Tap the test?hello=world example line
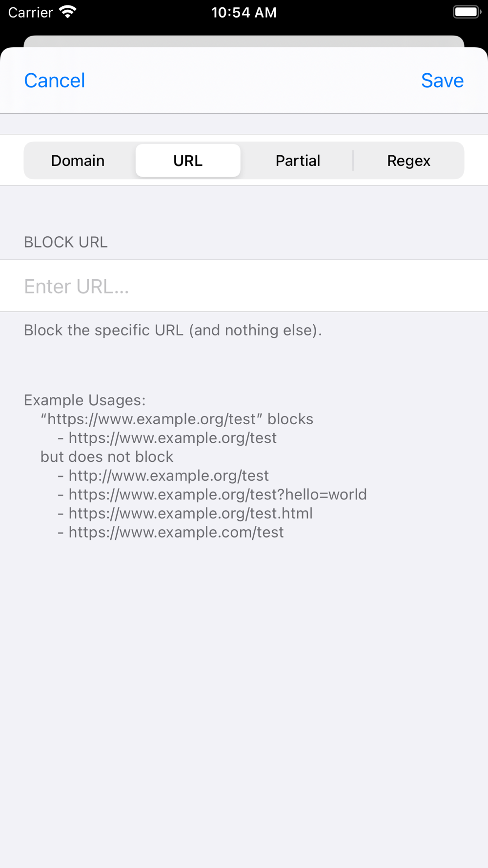 coord(212,495)
